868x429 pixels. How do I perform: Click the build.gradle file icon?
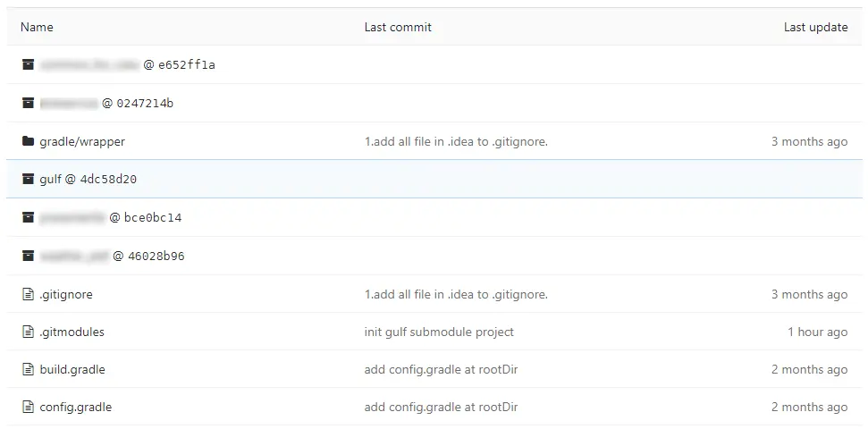tap(29, 369)
